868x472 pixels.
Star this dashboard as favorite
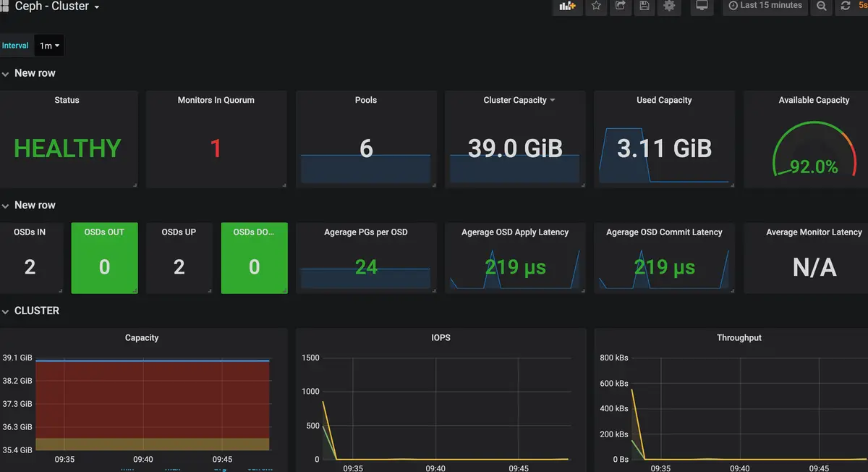click(x=596, y=6)
